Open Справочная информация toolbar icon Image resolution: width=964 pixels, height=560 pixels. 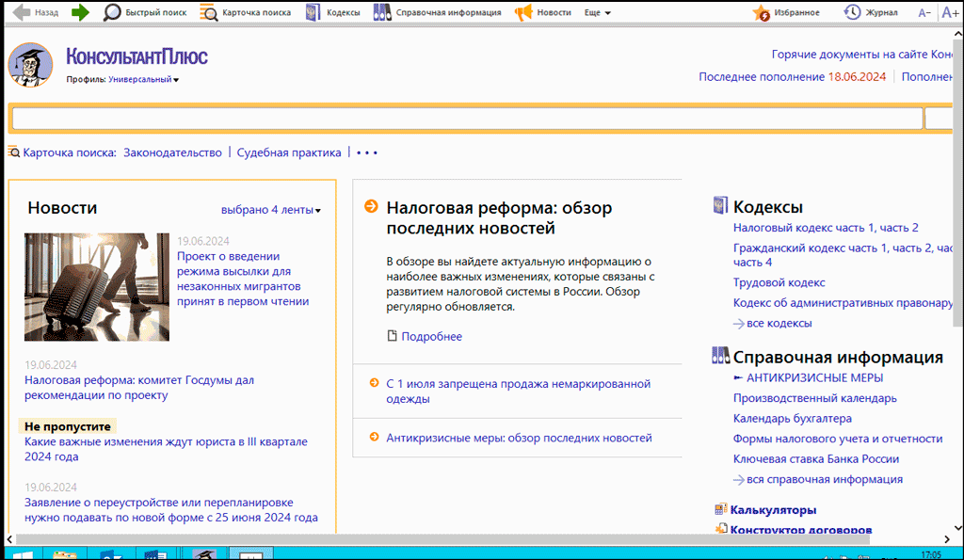point(382,12)
